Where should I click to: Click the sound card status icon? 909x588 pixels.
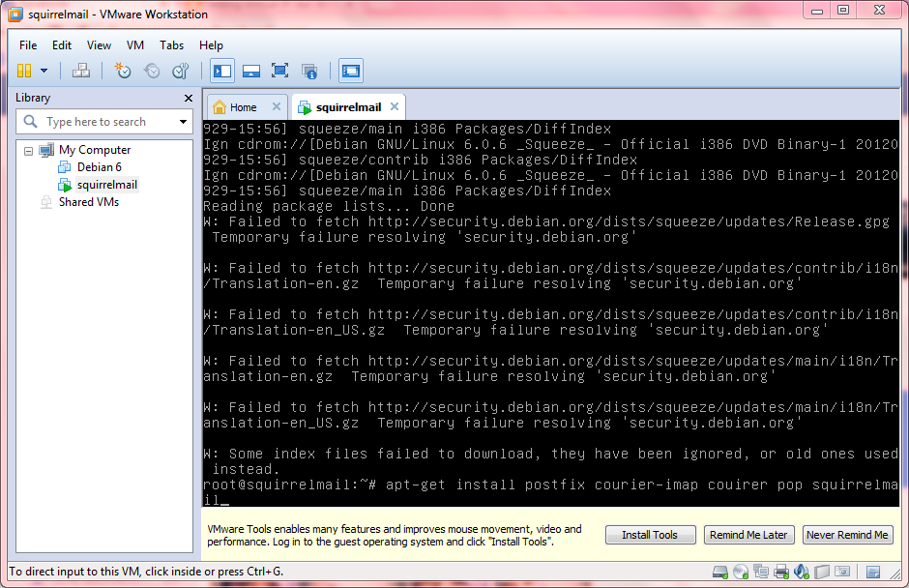click(801, 573)
